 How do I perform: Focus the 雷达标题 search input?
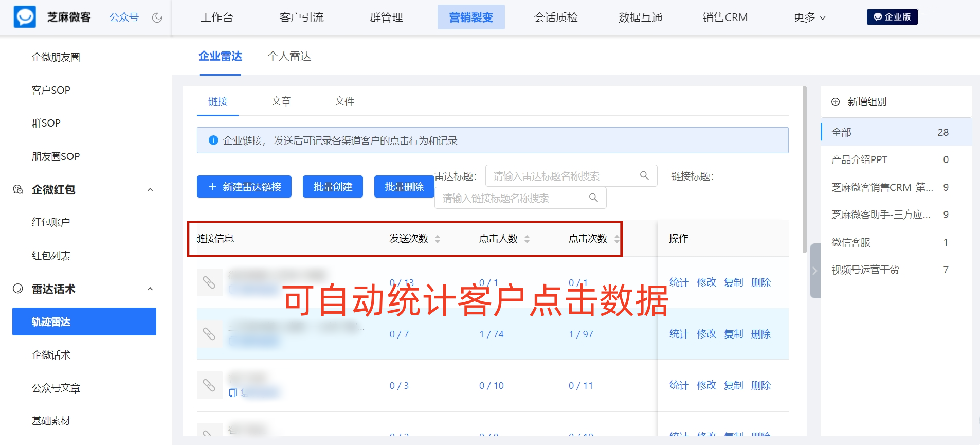coord(571,176)
